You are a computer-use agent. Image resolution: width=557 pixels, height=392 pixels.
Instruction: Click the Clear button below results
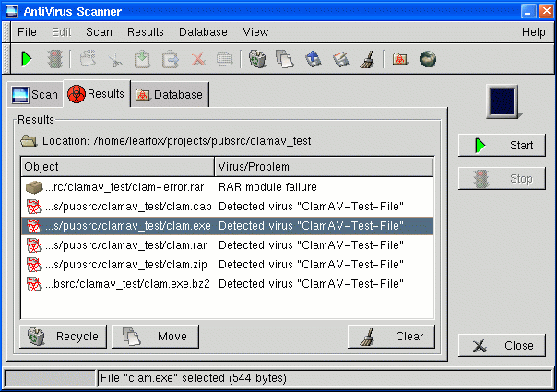[391, 337]
